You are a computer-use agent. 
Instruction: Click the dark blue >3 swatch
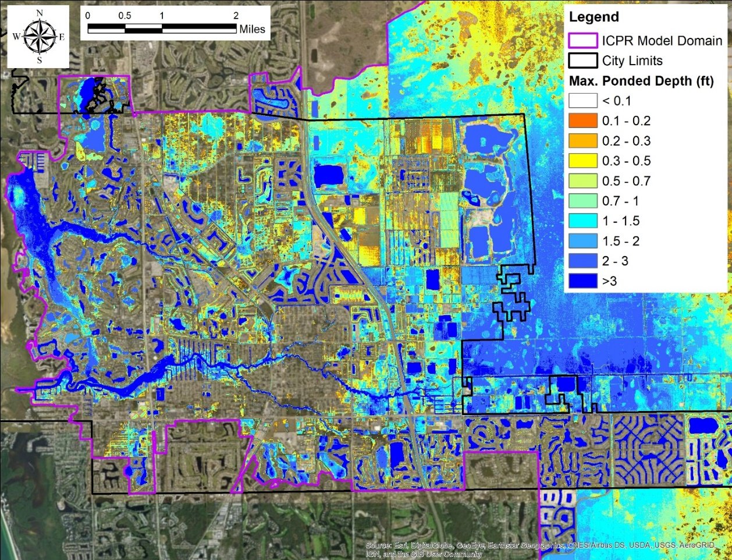tap(583, 281)
